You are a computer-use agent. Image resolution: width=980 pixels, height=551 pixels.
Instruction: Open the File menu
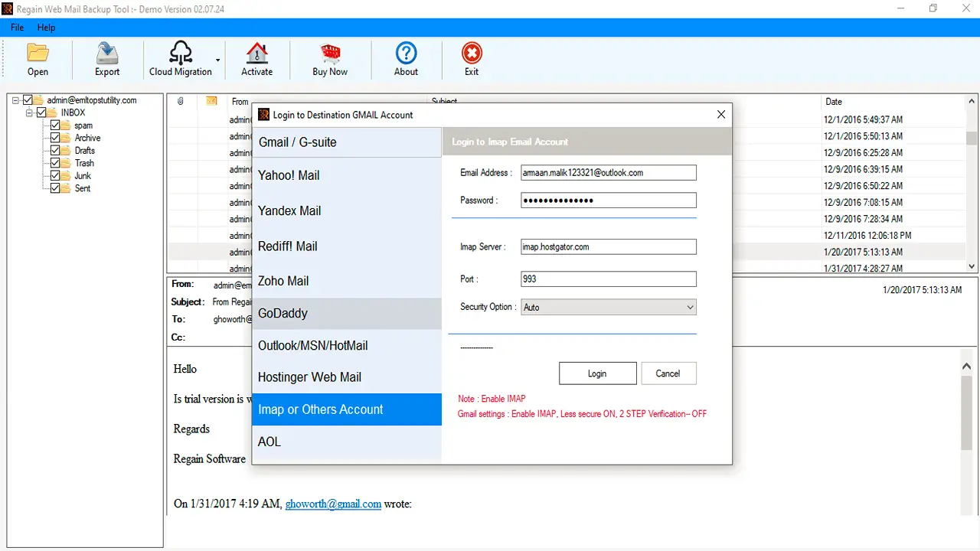17,28
